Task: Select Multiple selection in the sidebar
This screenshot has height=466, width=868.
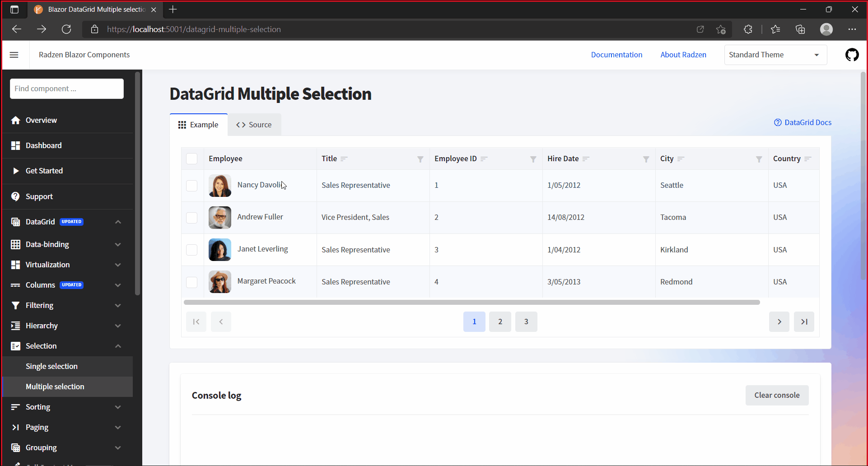Action: (x=67, y=387)
